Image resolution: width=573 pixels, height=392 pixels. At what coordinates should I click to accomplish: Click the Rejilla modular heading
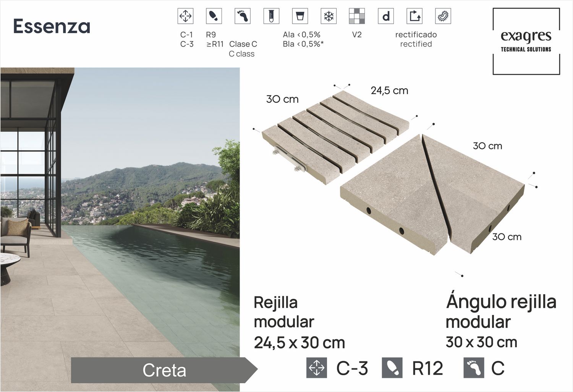(x=284, y=312)
